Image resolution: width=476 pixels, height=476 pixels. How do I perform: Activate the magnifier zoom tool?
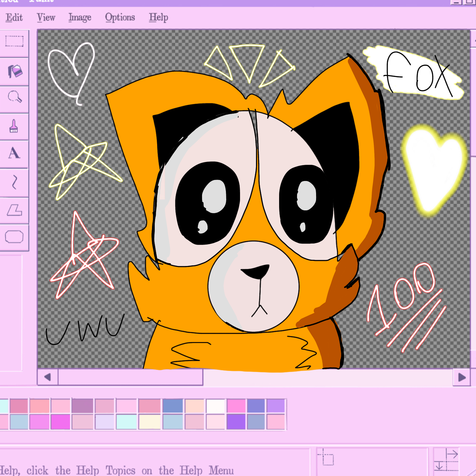point(14,98)
